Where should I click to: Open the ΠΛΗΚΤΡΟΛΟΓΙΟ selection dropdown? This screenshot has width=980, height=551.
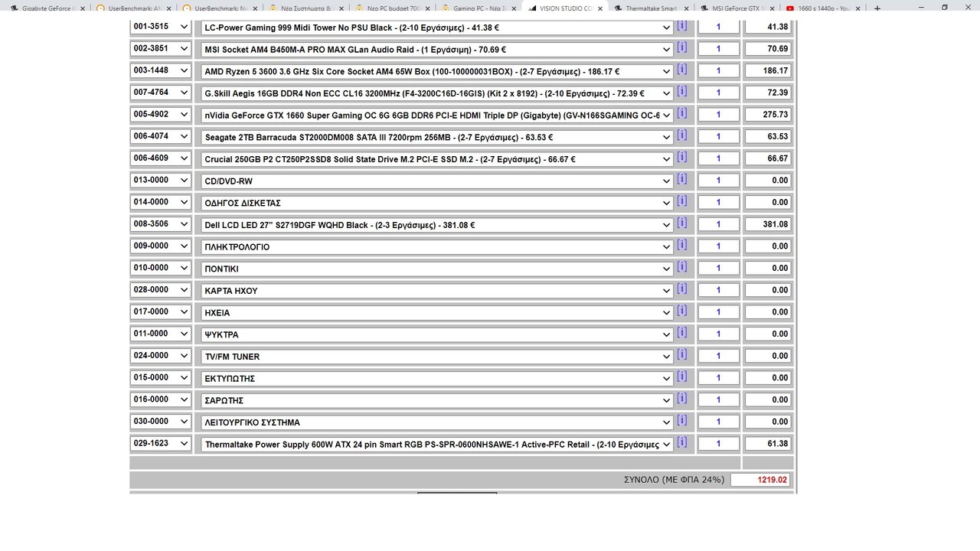436,246
